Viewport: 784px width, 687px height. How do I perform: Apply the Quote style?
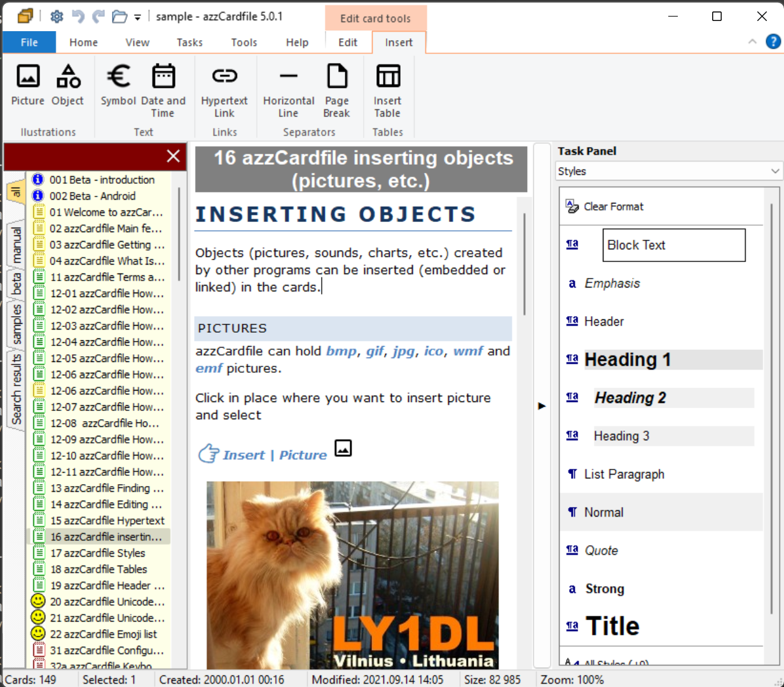(x=601, y=550)
